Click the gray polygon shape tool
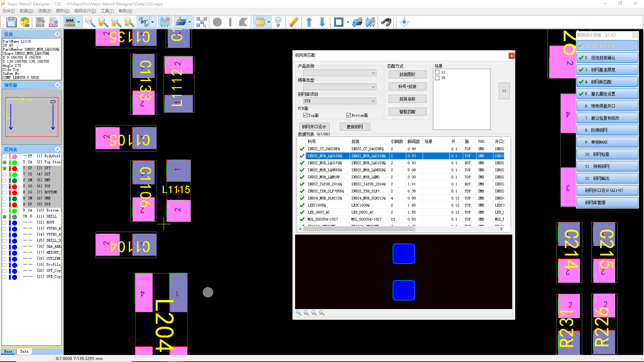This screenshot has width=644, height=362. click(x=244, y=22)
